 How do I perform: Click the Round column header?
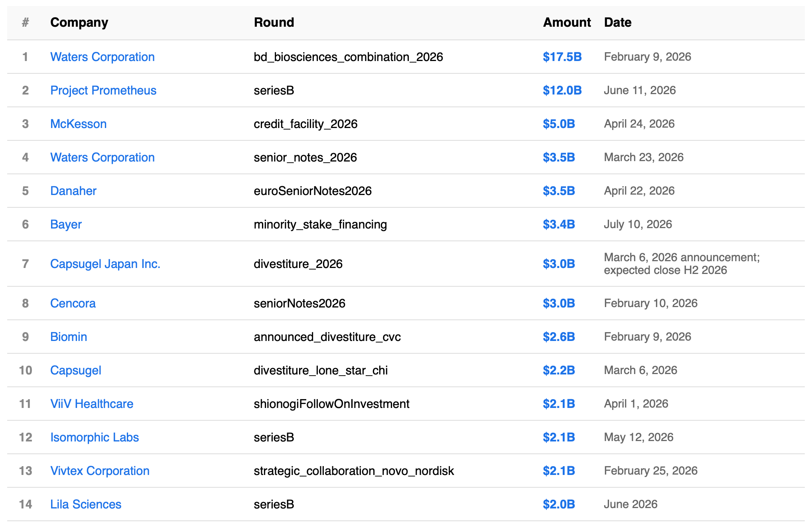tap(274, 22)
